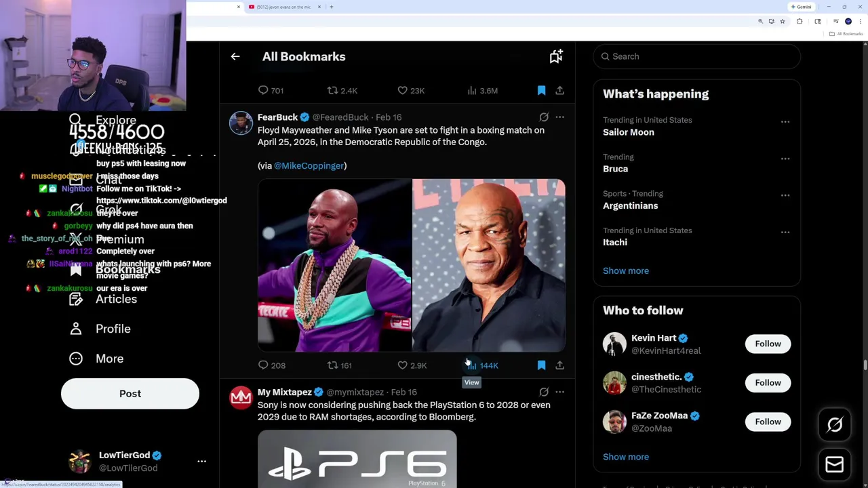Open Bruca trending topic
Image resolution: width=868 pixels, height=488 pixels.
(x=616, y=169)
